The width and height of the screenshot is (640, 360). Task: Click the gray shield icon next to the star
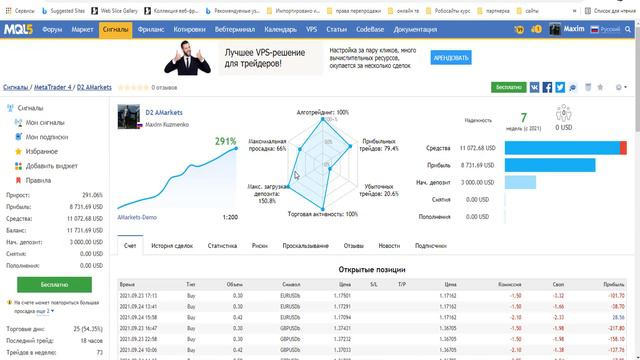[x=588, y=87]
